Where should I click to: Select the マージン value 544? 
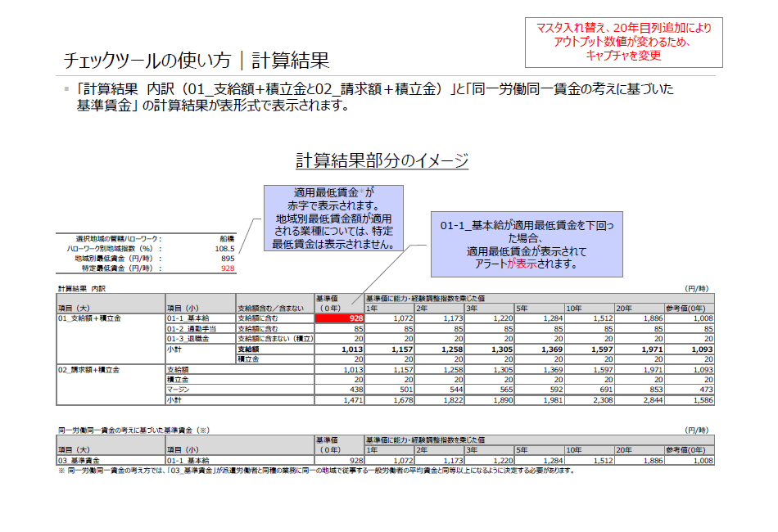(440, 390)
